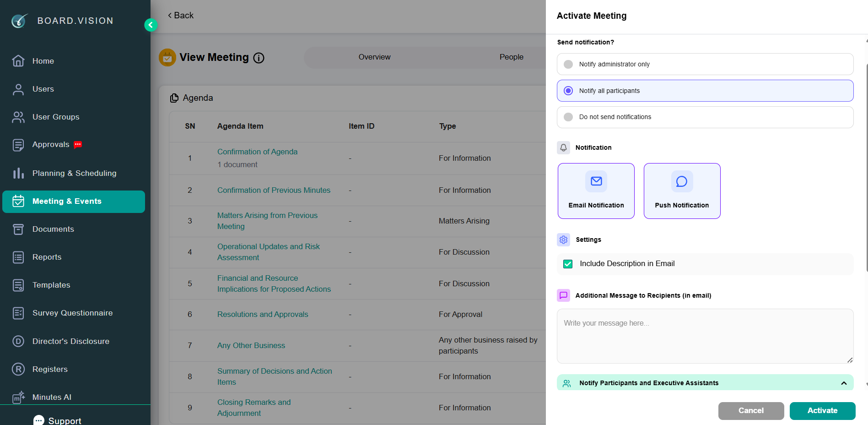Click the Board.Vision logo icon
868x425 pixels.
(x=19, y=21)
